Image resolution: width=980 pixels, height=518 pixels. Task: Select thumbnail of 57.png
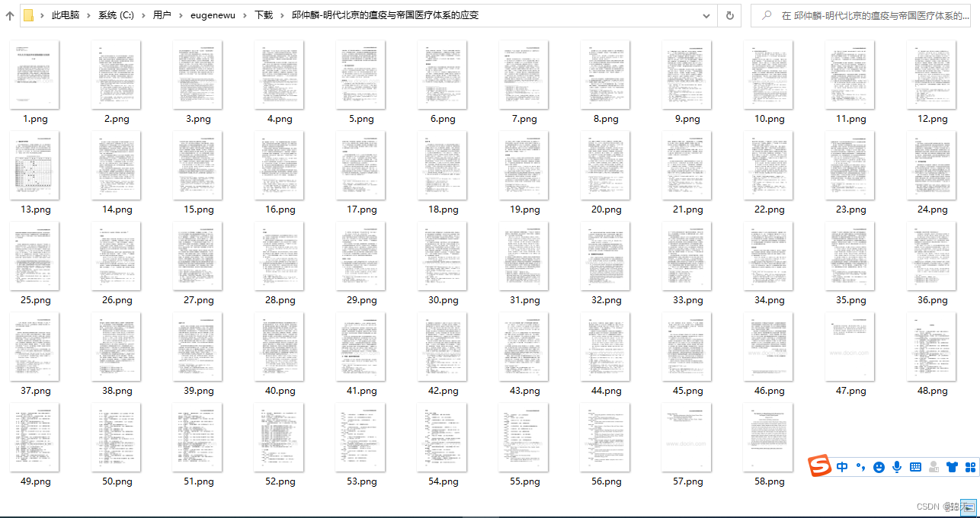click(x=687, y=437)
